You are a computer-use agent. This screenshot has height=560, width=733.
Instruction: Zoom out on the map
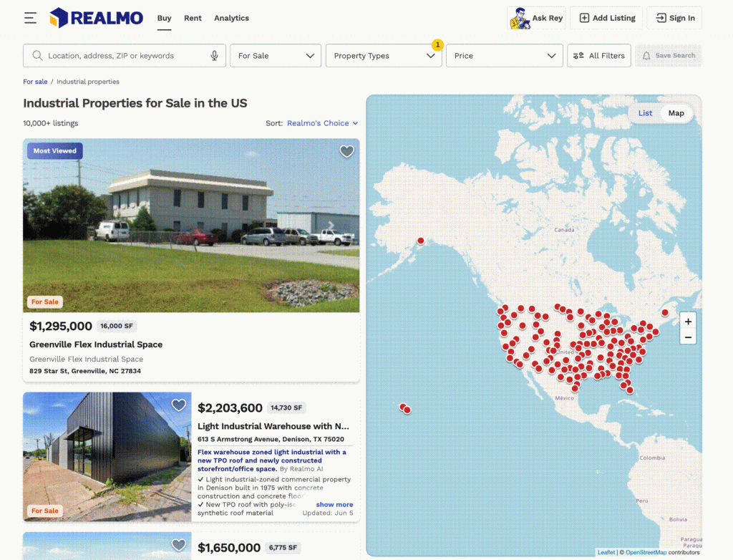(x=688, y=337)
